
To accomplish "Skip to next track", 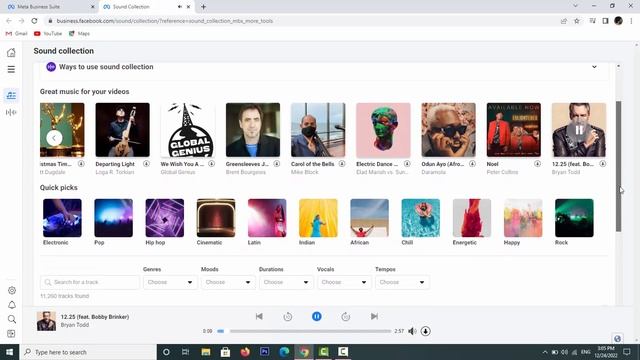I will pyautogui.click(x=374, y=316).
